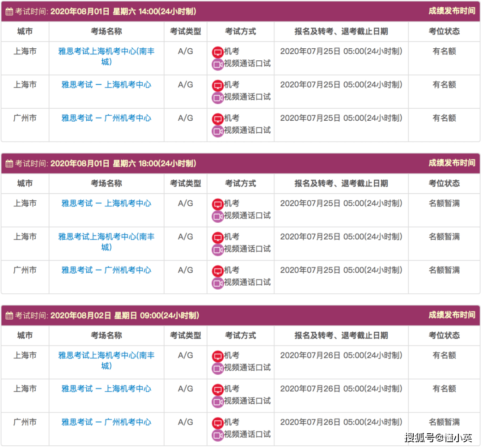
Task: Open 成绩发布时间 in the 08月01日 18:00 header
Action: 452,163
